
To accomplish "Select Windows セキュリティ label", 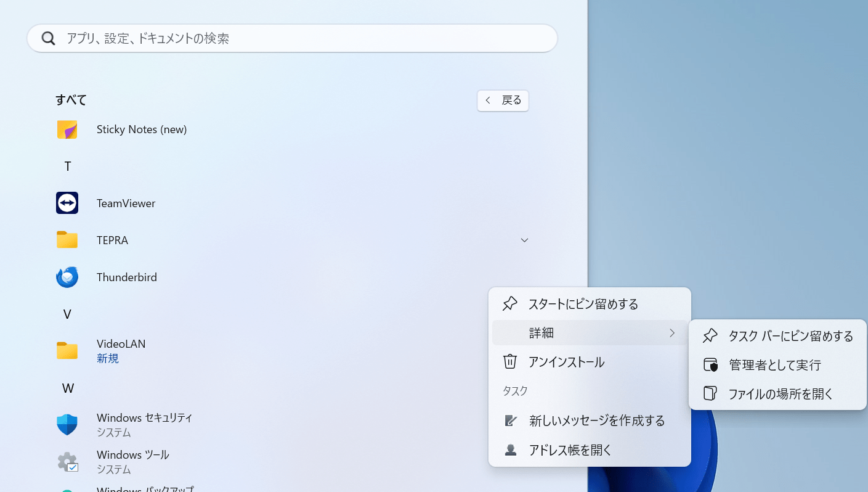I will [x=145, y=418].
